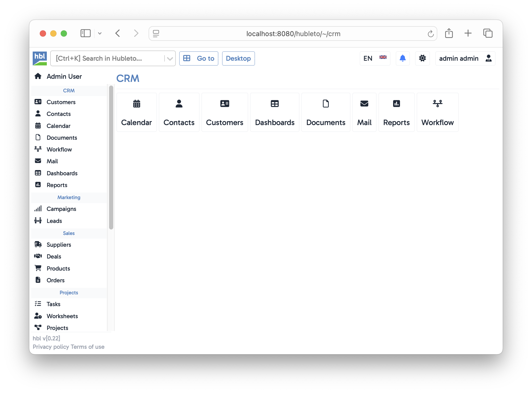Screen dimensions: 532x393
Task: Click the Admin User home icon
Action: pyautogui.click(x=38, y=76)
